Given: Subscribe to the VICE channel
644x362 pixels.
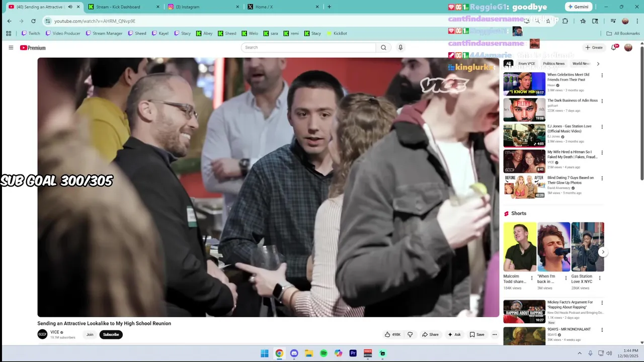Looking at the screenshot, I should [x=111, y=334].
